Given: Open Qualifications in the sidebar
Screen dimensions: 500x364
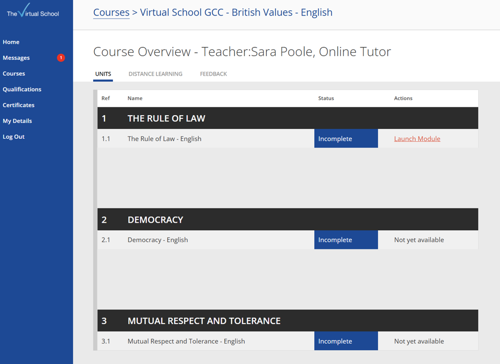Looking at the screenshot, I should [x=22, y=89].
